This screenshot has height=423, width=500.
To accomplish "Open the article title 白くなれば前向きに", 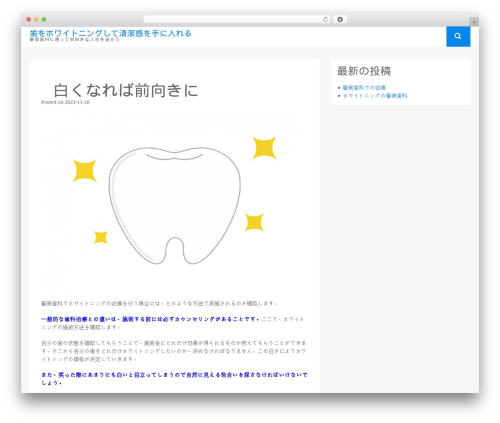I will tap(126, 90).
